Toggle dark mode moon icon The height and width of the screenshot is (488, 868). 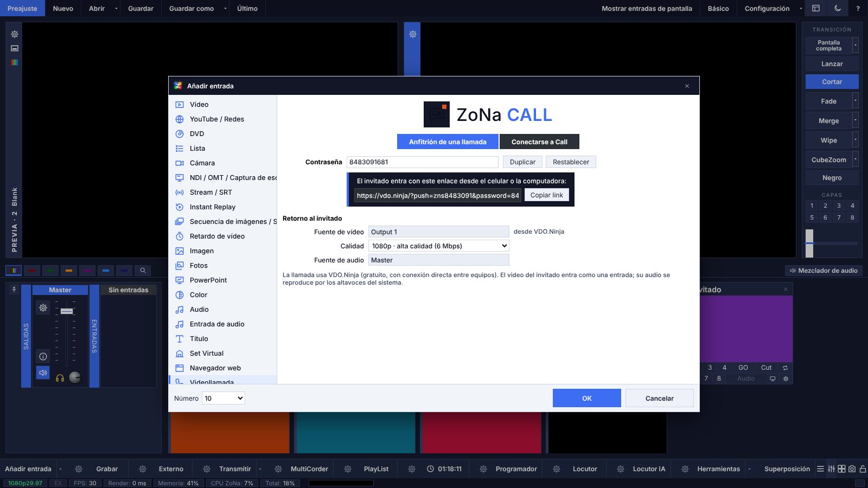pyautogui.click(x=838, y=8)
